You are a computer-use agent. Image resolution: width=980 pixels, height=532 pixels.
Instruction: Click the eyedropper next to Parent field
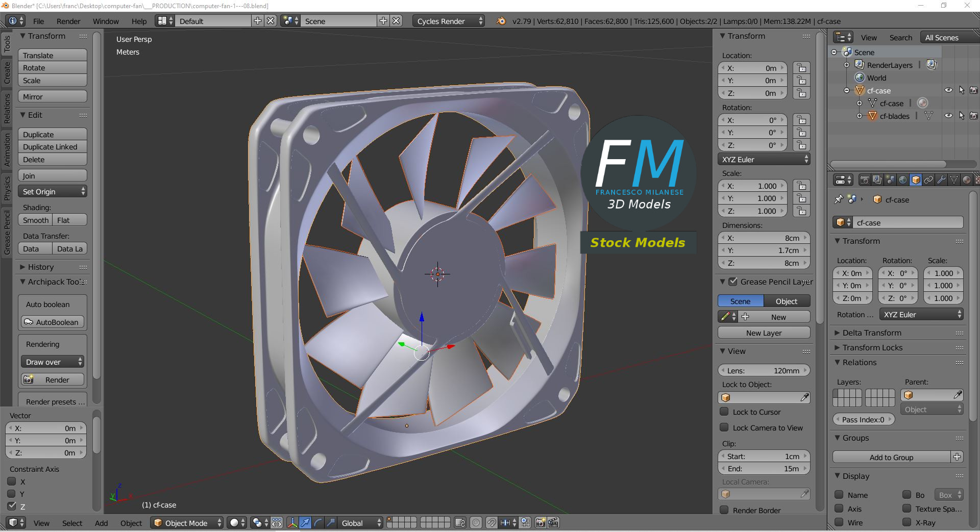[x=958, y=395]
